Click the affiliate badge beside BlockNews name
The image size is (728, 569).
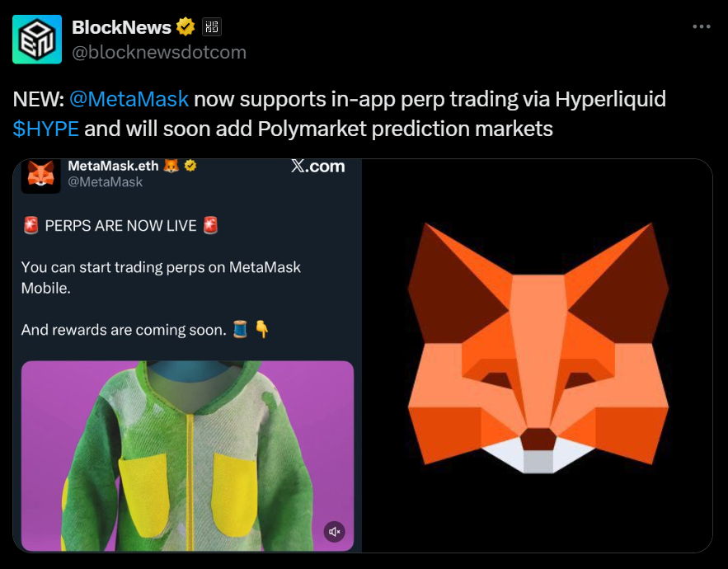(213, 27)
